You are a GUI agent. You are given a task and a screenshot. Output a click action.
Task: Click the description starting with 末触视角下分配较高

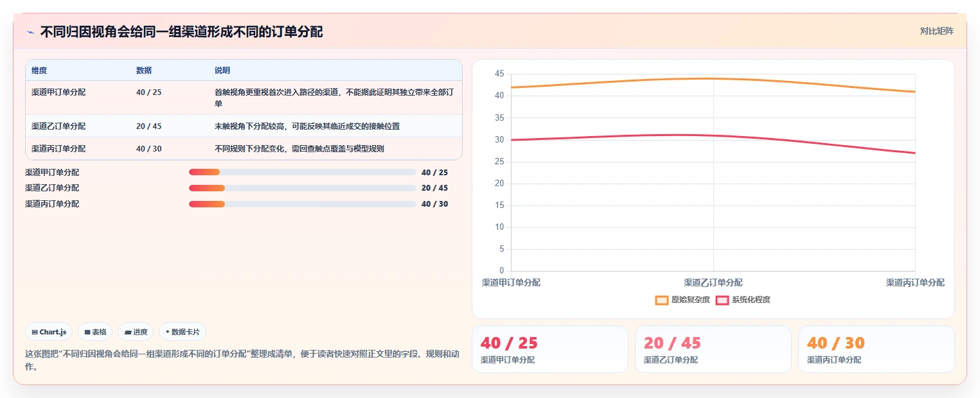click(x=307, y=126)
